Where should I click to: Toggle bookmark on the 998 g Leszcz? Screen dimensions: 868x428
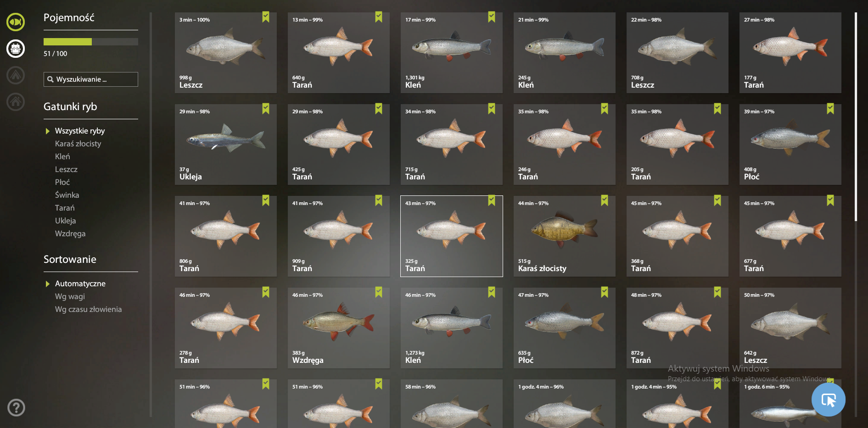266,17
